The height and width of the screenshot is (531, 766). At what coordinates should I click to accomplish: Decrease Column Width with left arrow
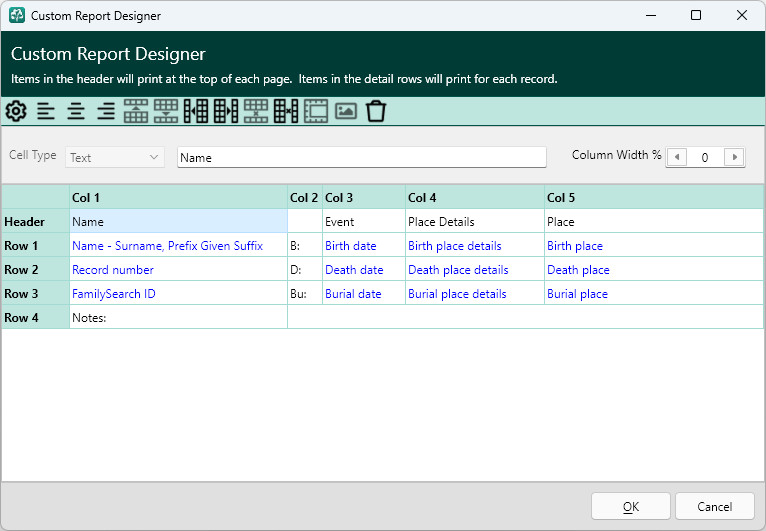coord(677,157)
